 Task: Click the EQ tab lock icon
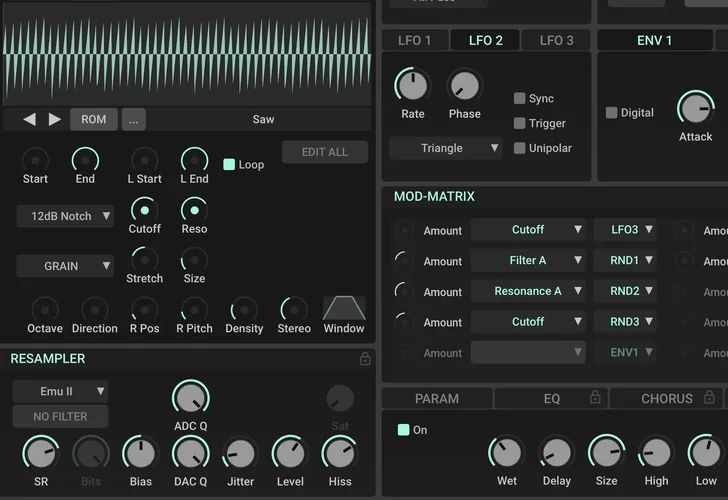point(595,398)
